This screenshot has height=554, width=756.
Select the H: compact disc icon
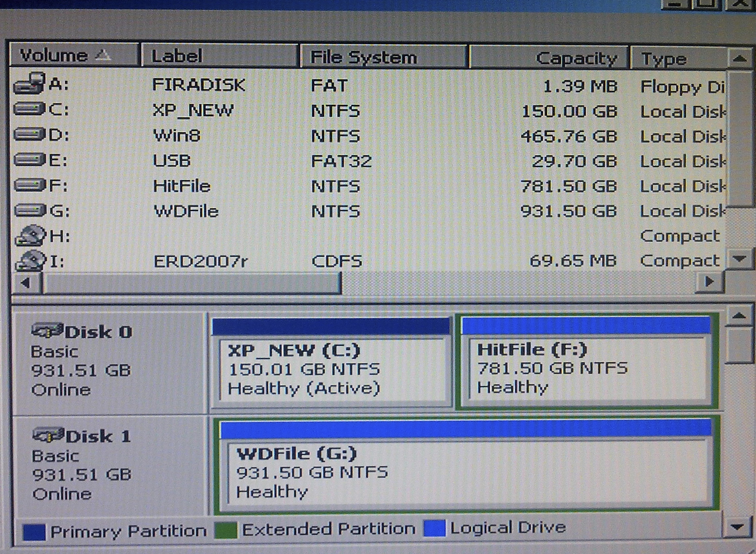point(31,235)
